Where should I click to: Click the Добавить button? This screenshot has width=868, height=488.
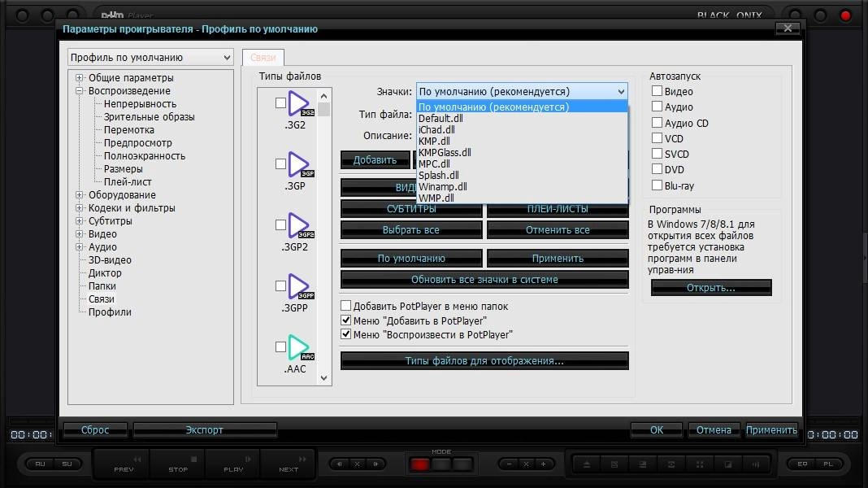tap(375, 160)
